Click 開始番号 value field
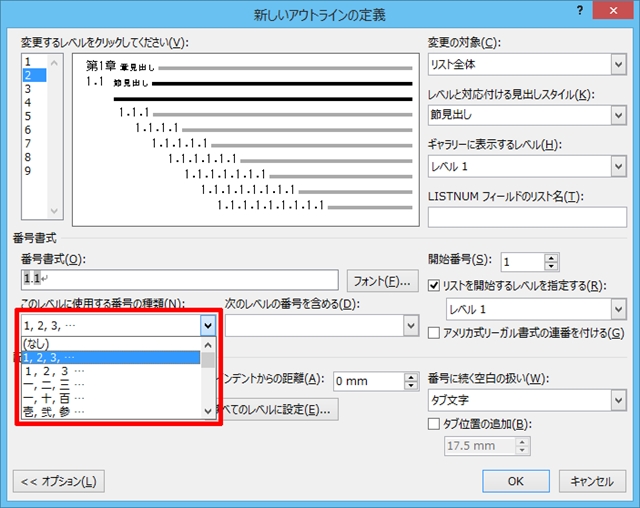 [x=522, y=262]
